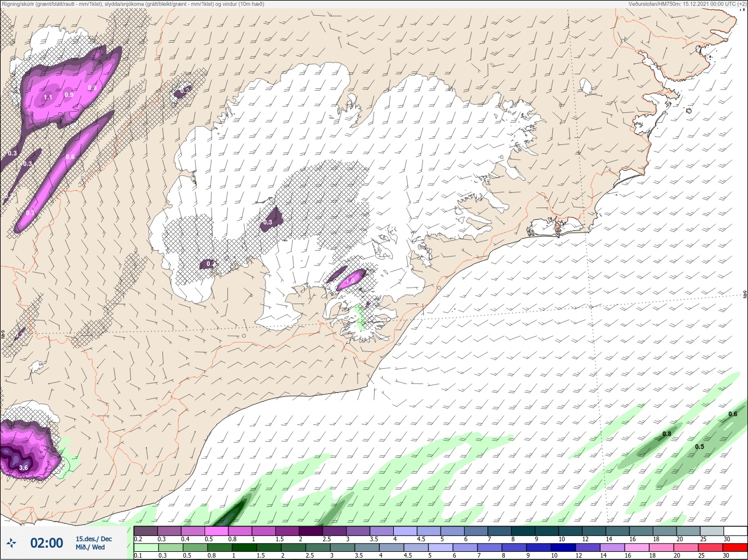
Task: Pick the upper legend teal swatch labeled 10
Action: pyautogui.click(x=572, y=531)
